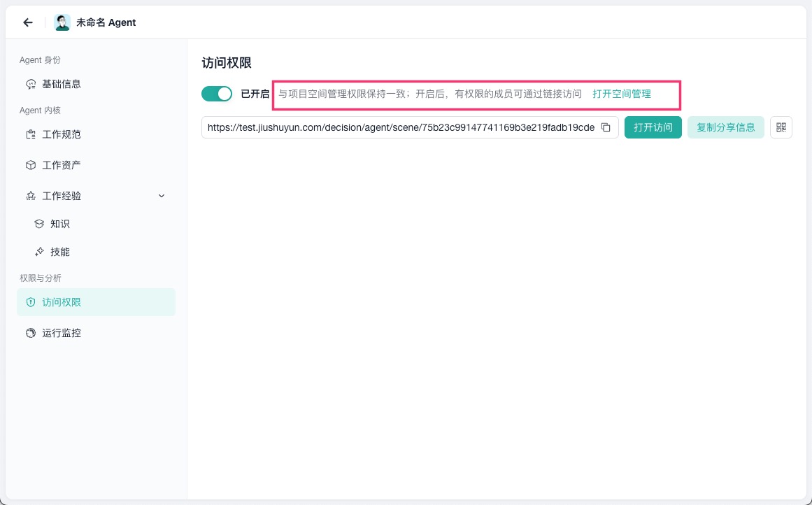Select 工作资产 in the sidebar

(x=97, y=165)
